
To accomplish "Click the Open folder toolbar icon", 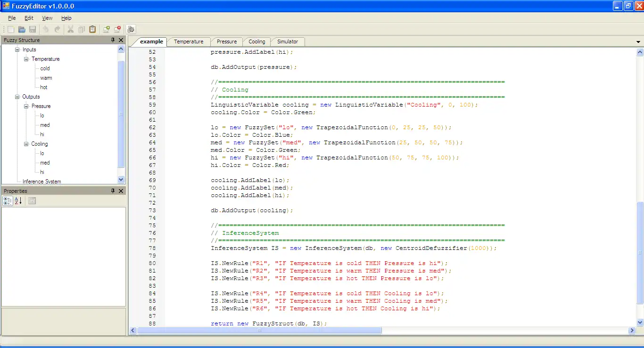I will [x=22, y=29].
